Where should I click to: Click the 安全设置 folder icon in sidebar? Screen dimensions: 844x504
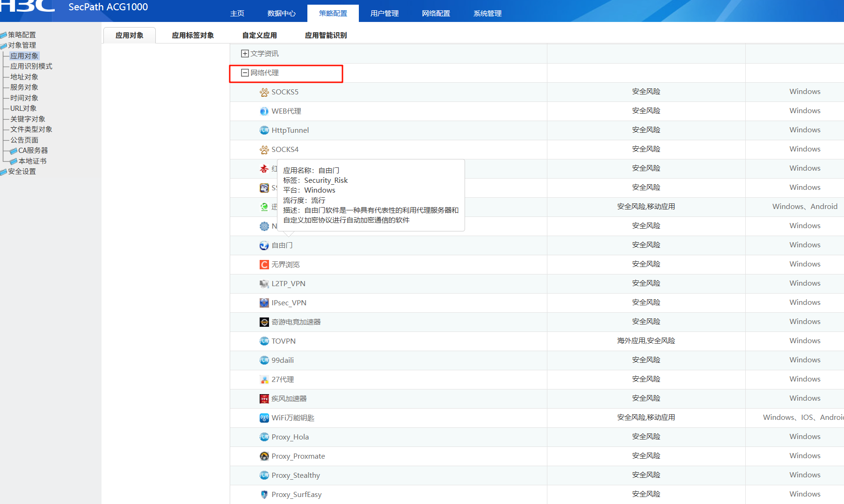pos(4,172)
